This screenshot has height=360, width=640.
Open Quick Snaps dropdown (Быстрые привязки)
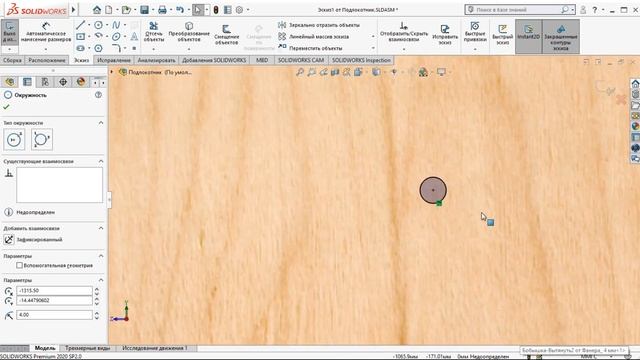click(x=475, y=49)
